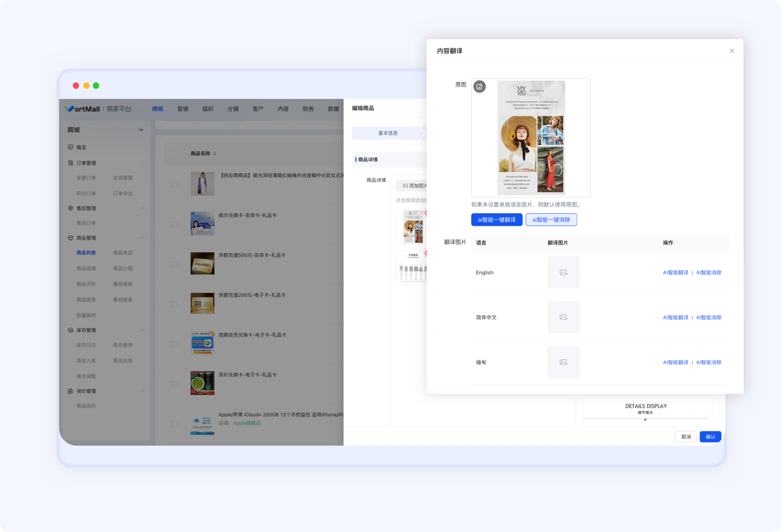
Task: Open 商品类目 in the sidebar
Action: pyautogui.click(x=123, y=253)
